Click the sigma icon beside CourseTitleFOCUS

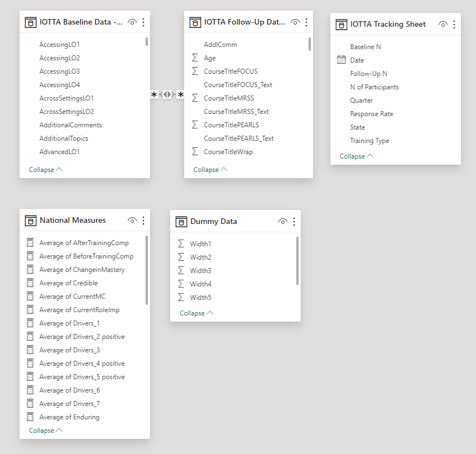point(195,71)
